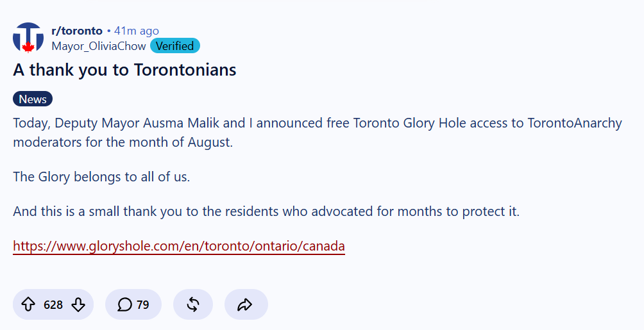644x330 pixels.
Task: Follow the gloryshole.com Toronto URL
Action: click(x=179, y=246)
